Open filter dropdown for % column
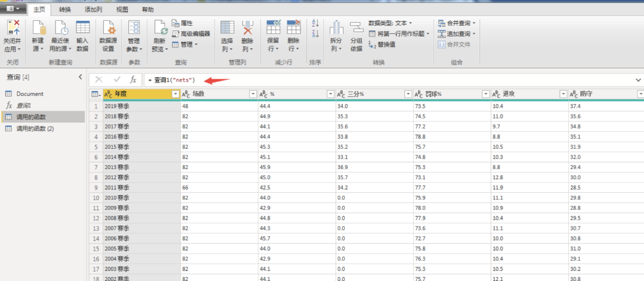The height and width of the screenshot is (281, 644). tap(330, 94)
